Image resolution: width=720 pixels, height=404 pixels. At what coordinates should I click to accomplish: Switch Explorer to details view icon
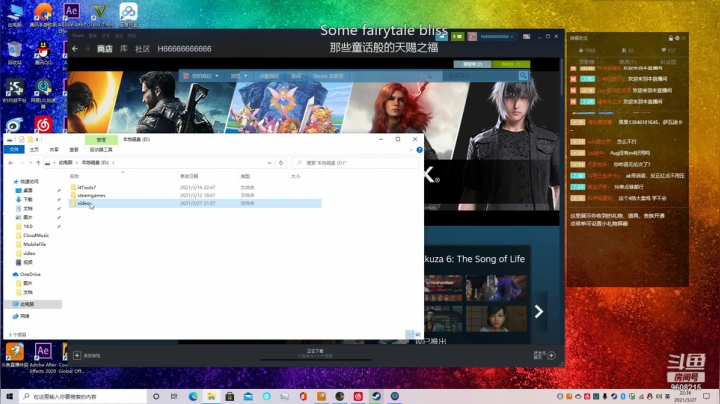(410, 334)
